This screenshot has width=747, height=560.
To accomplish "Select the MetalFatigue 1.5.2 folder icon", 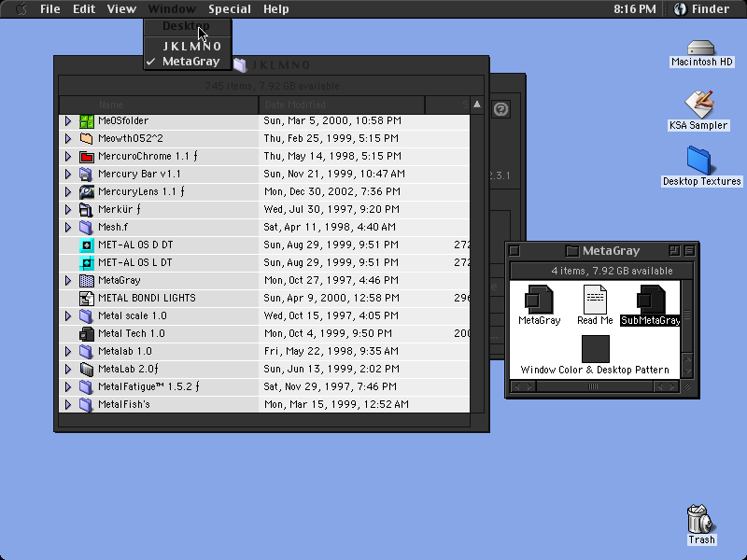I will 86,386.
